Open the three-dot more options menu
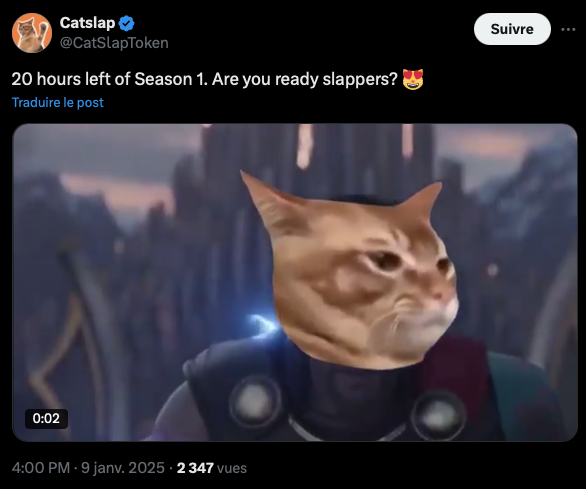The width and height of the screenshot is (586, 489). [568, 29]
